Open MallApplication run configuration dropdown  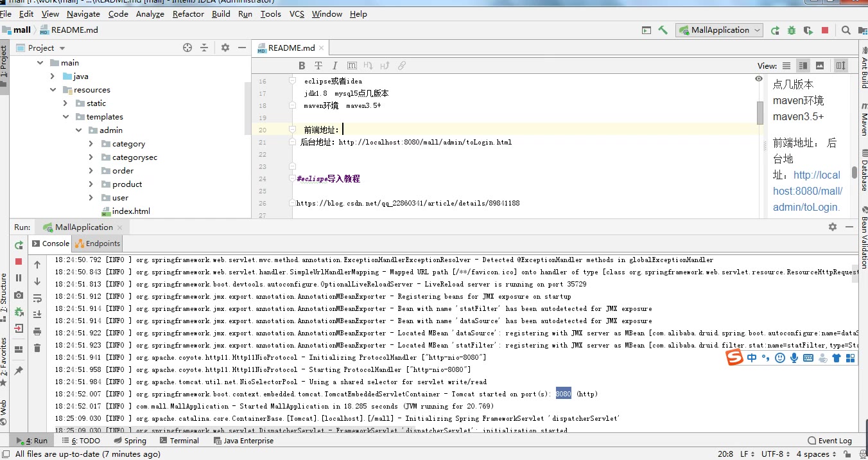click(719, 30)
